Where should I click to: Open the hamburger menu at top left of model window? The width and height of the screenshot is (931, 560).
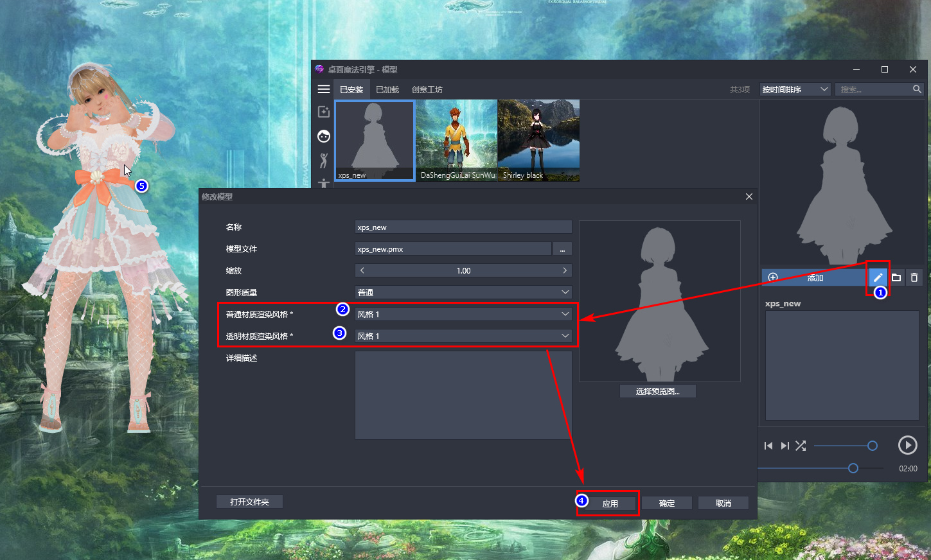[323, 89]
